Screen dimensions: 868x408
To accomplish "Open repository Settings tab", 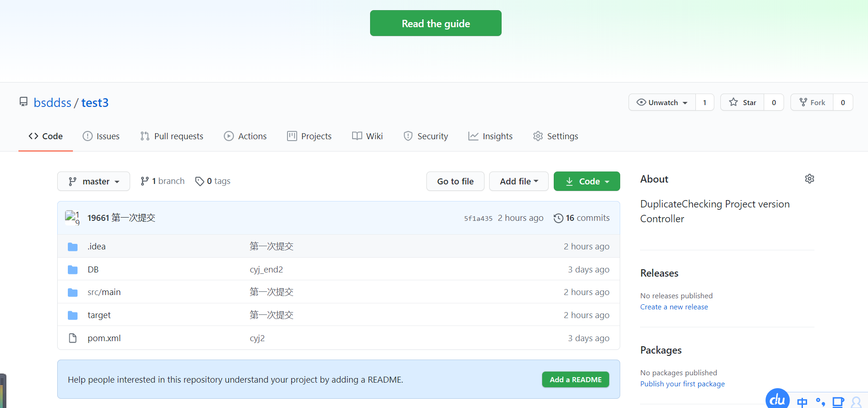I will pyautogui.click(x=556, y=136).
